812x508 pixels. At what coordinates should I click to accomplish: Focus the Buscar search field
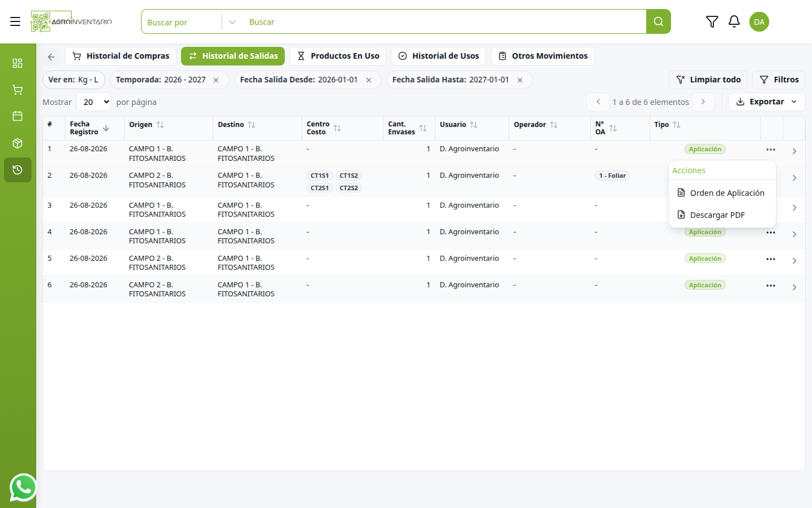pyautogui.click(x=445, y=22)
